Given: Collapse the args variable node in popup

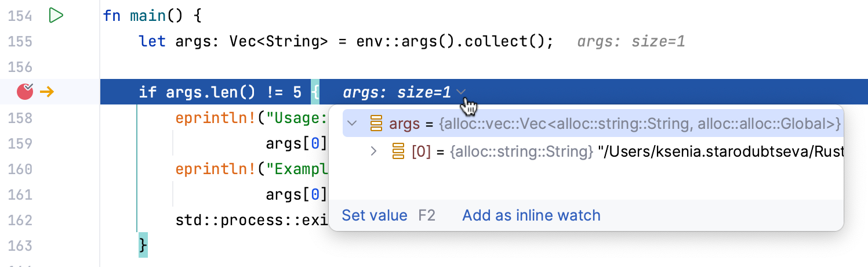Looking at the screenshot, I should (351, 123).
